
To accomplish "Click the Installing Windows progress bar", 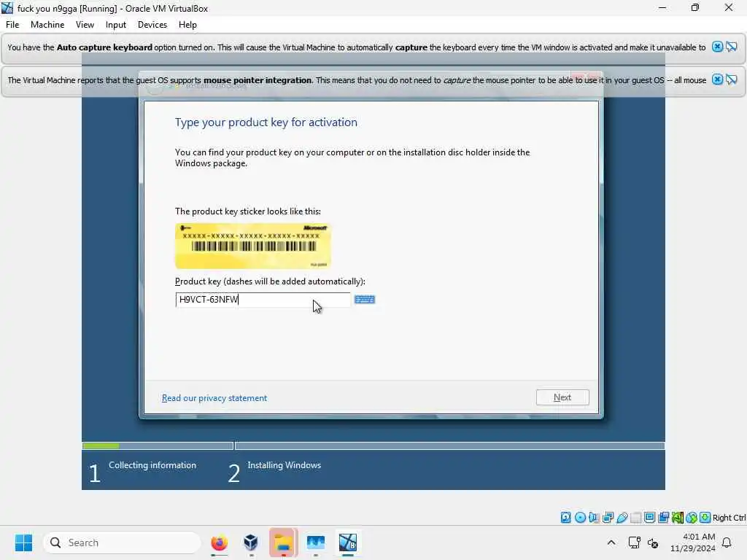I will [449, 446].
